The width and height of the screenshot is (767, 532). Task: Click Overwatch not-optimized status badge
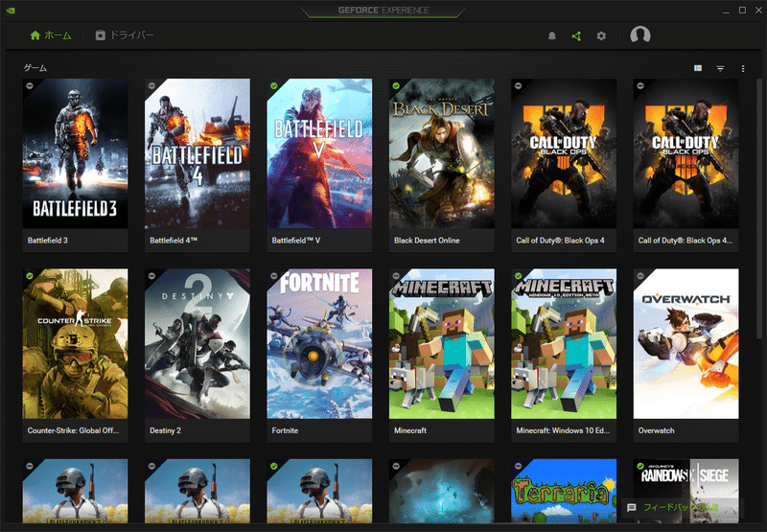[x=640, y=276]
